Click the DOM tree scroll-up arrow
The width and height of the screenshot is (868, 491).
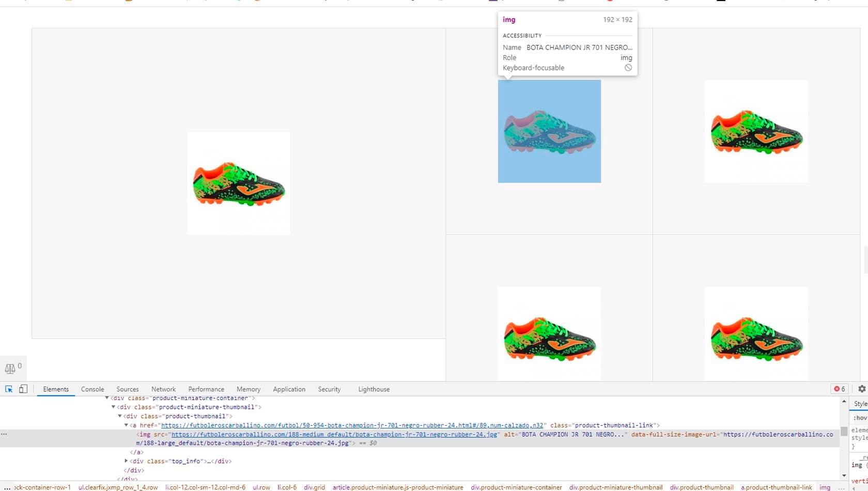click(844, 402)
